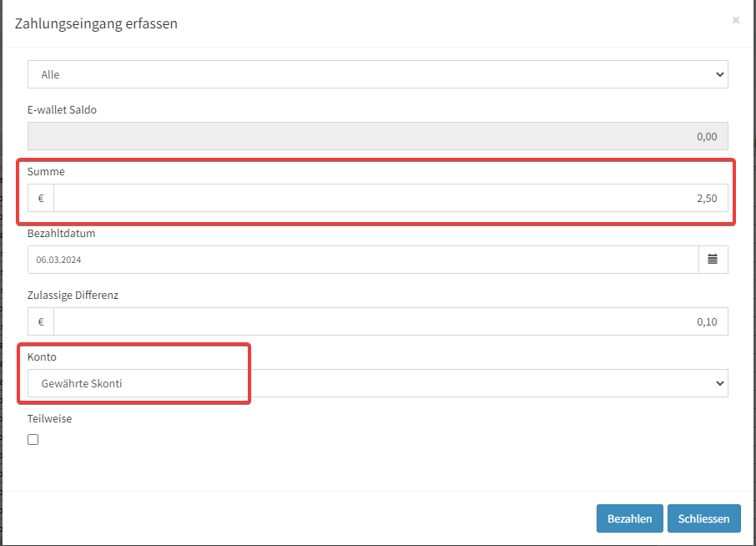The image size is (756, 546).
Task: Click the Teilweise label text
Action: pos(49,419)
